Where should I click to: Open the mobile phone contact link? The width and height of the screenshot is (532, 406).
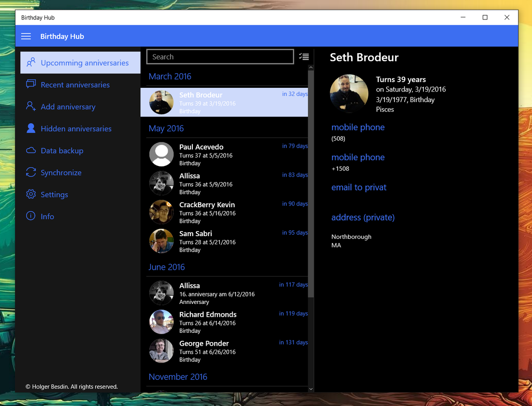358,127
